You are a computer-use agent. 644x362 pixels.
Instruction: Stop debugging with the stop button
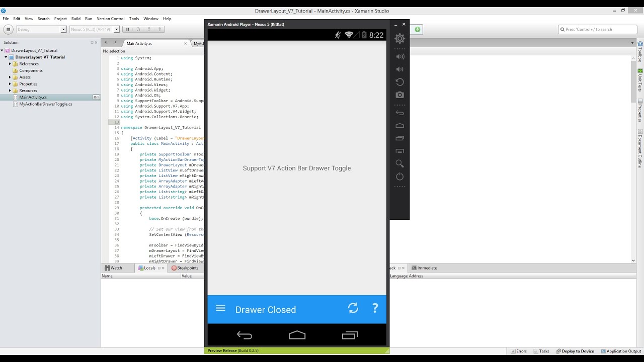point(8,29)
